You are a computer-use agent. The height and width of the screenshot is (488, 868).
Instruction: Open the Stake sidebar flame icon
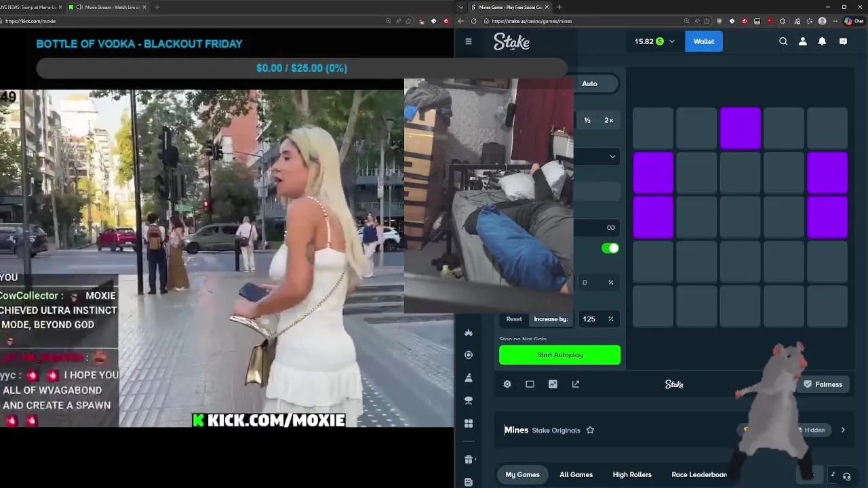[468, 333]
